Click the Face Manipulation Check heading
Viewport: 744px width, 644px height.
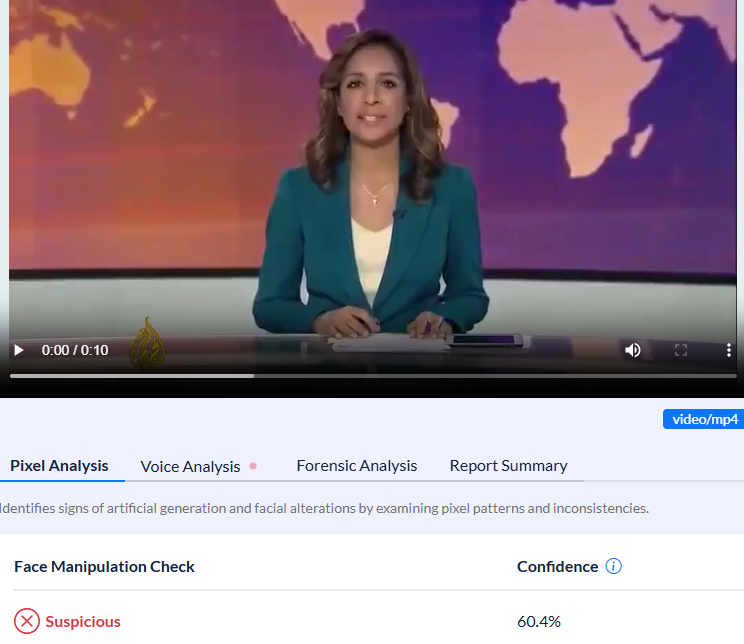pos(104,567)
